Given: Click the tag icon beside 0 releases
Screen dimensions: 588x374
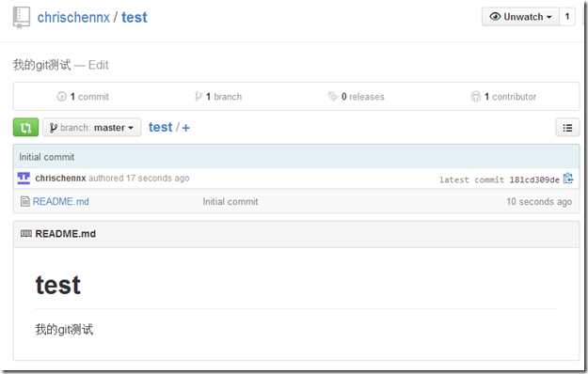Looking at the screenshot, I should coord(332,96).
